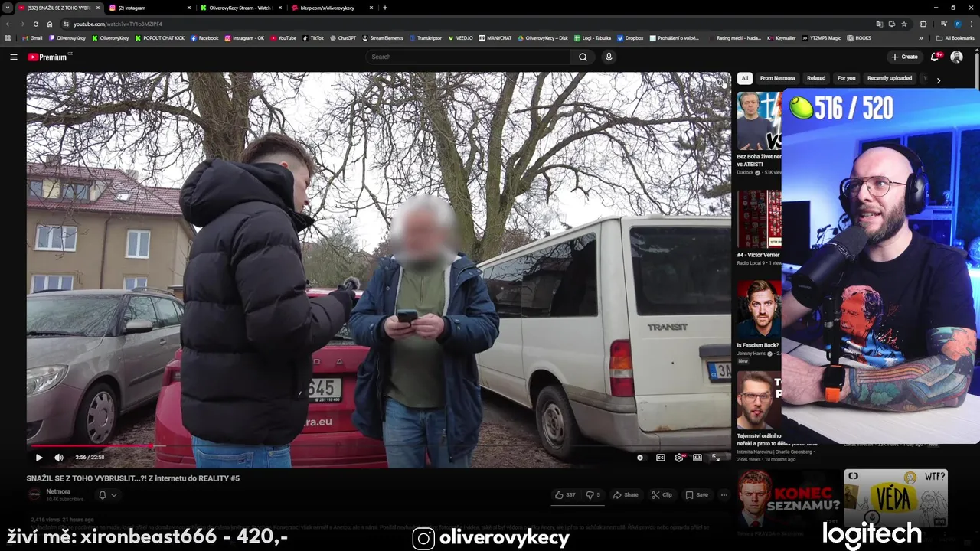Open player settings gear
This screenshot has width=980, height=551.
(x=679, y=458)
